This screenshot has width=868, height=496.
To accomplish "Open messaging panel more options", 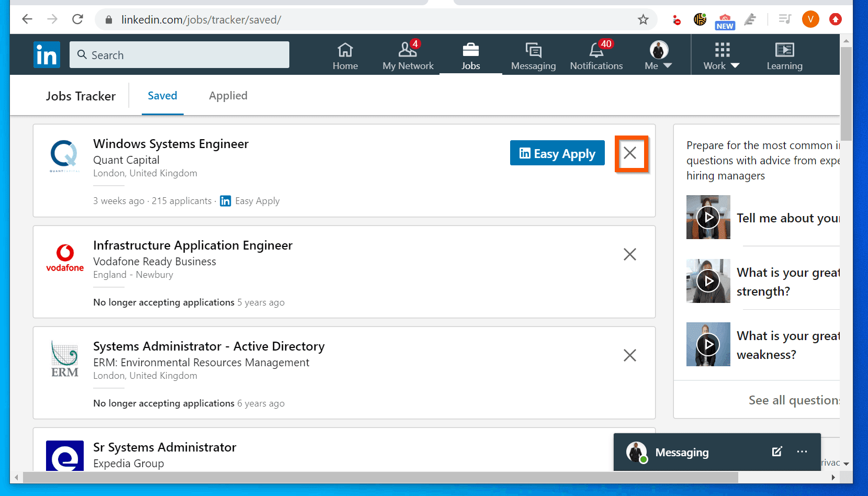I will (802, 452).
